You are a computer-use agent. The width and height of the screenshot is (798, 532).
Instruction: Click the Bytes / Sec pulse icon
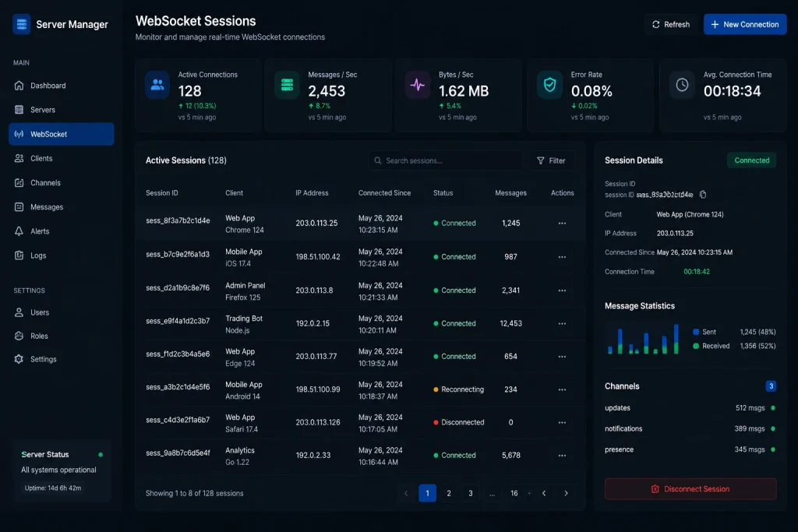[418, 85]
